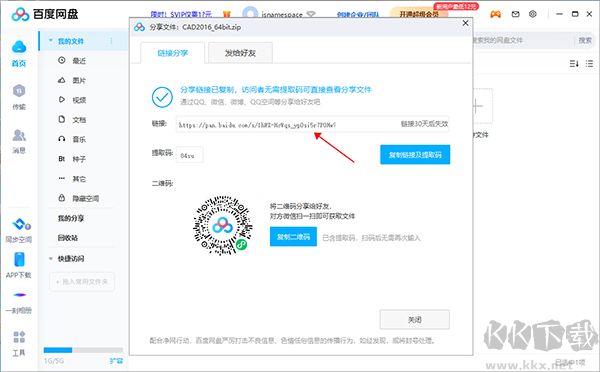Open the 一刻相册 album icon
Viewport: 600px width, 372px height.
pos(20,295)
